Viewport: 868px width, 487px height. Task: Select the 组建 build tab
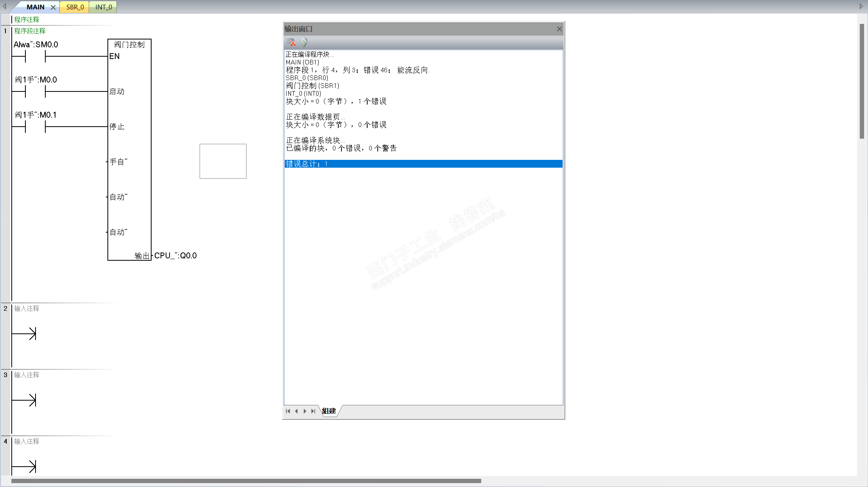coord(329,411)
